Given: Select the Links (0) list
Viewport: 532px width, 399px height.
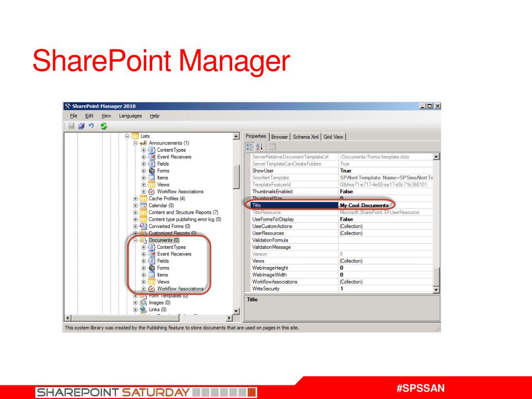Looking at the screenshot, I should 157,310.
